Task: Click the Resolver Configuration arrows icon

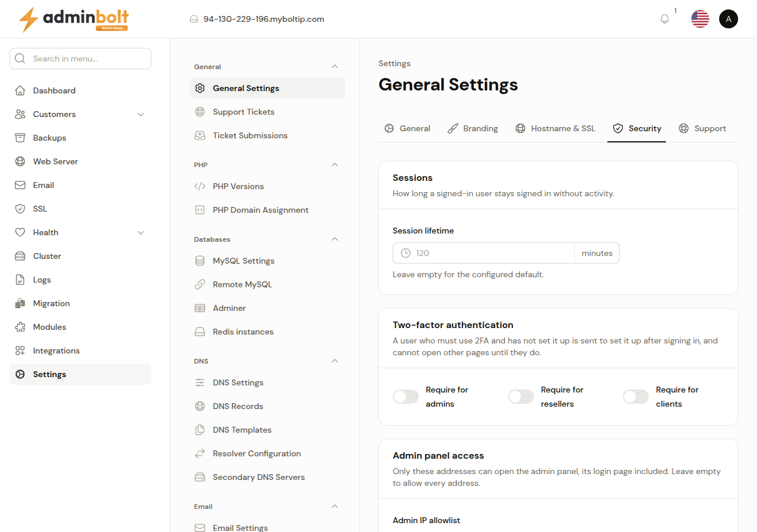Action: (x=200, y=453)
